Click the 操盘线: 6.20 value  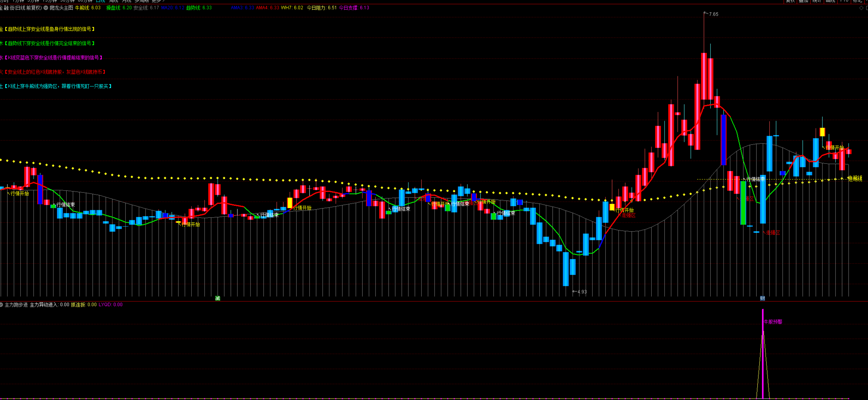(x=119, y=8)
